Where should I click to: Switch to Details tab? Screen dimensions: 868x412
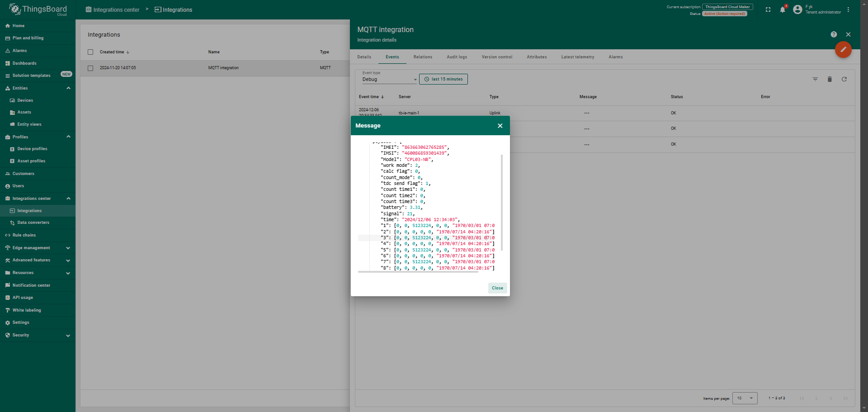pyautogui.click(x=364, y=57)
